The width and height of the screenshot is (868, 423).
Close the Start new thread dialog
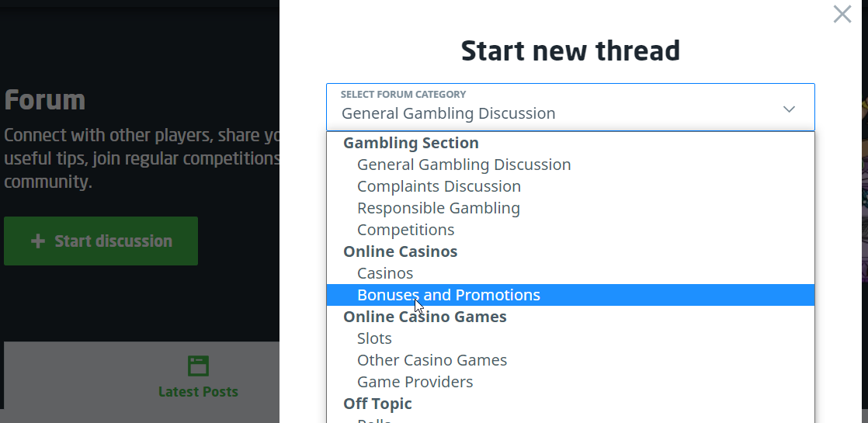[x=842, y=14]
